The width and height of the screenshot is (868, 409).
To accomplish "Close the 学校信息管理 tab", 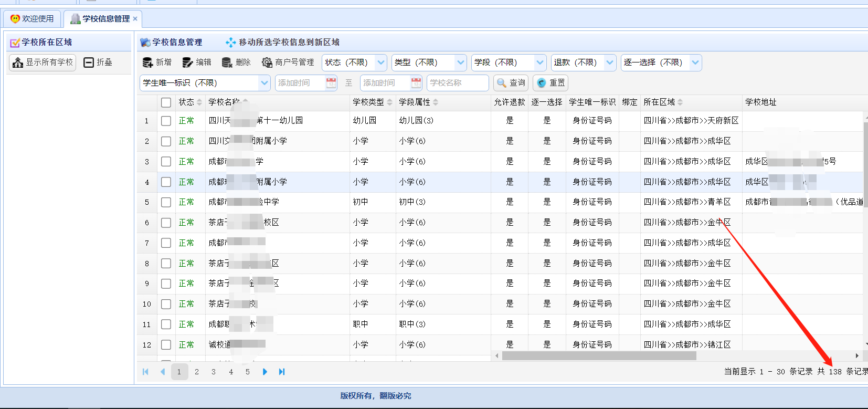I will click(x=135, y=19).
